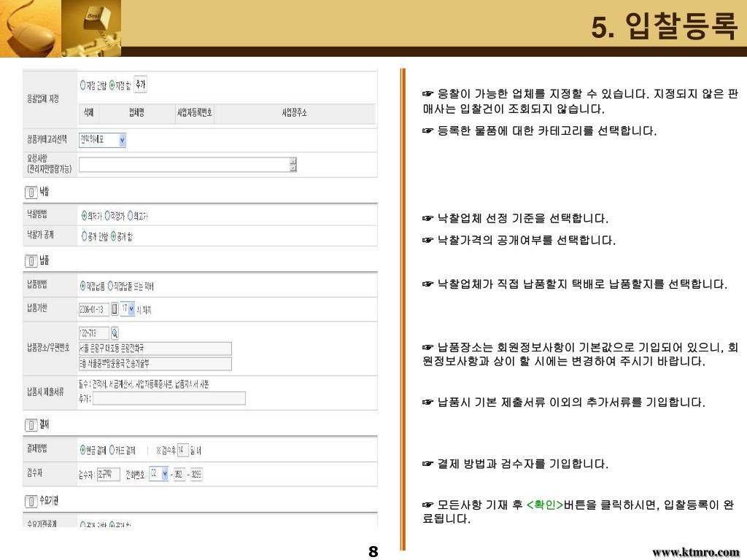Viewport: 747px width, 560px height.
Task: Open the calendar picker icon beside delivery date
Action: [x=115, y=309]
